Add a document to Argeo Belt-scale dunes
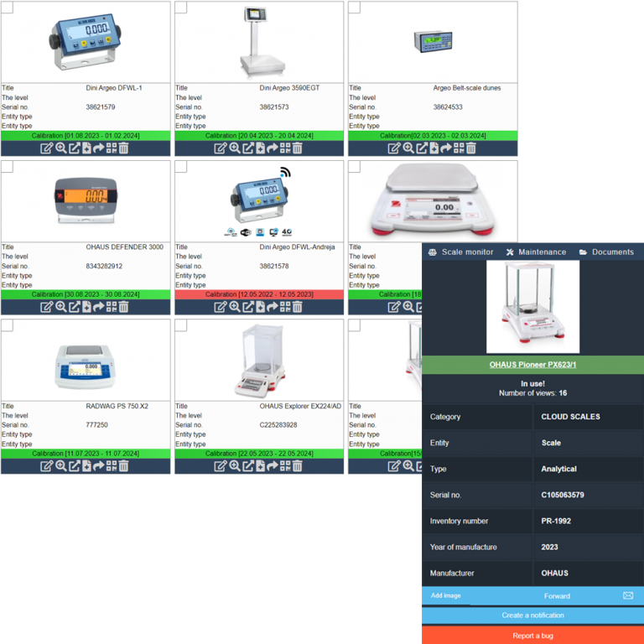Screen dimensions: 644x644 coord(434,148)
